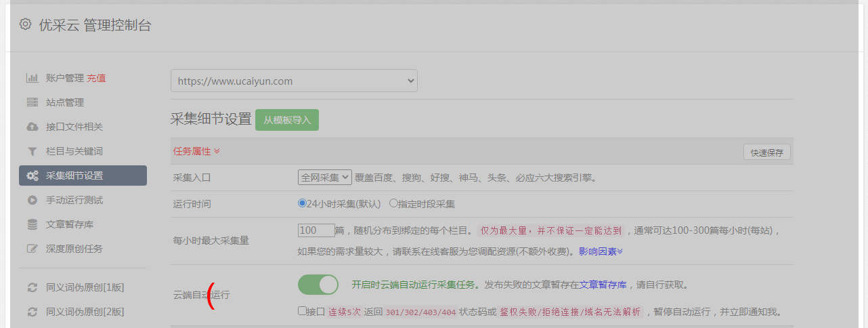
Task: Click the server icon for 站点管理
Action: tap(32, 102)
